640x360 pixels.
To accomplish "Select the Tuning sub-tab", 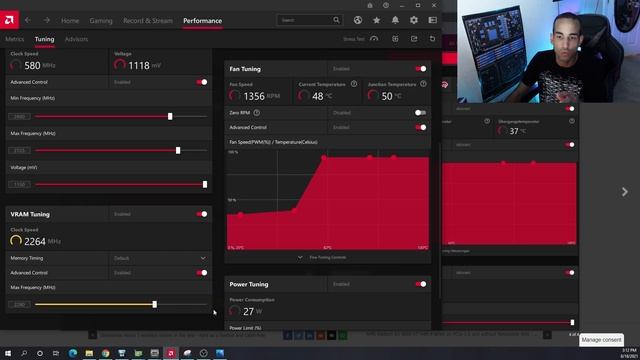I will (44, 39).
